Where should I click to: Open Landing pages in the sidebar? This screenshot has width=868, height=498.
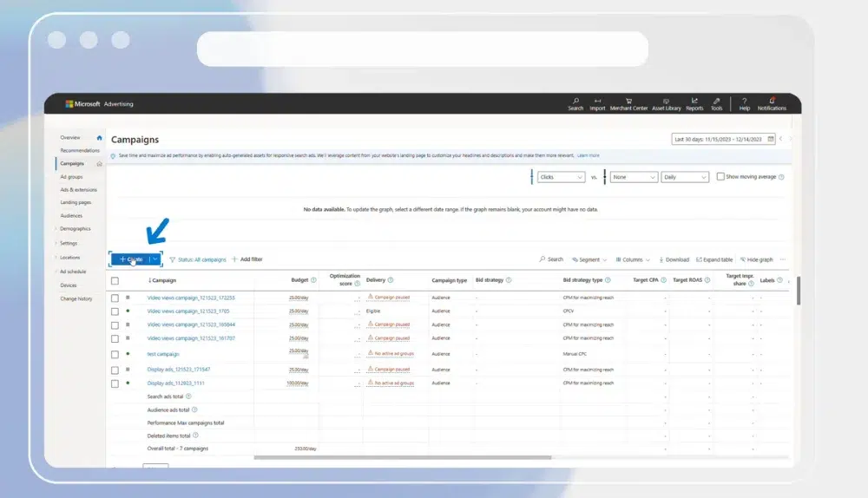(76, 202)
